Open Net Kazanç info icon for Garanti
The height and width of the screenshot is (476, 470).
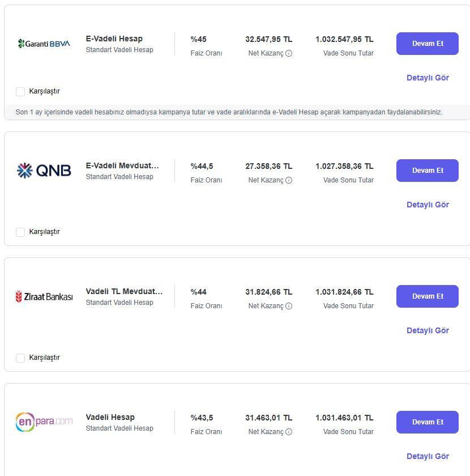coord(289,53)
